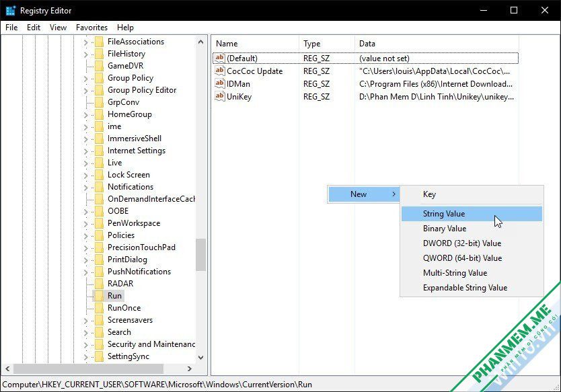Click the GrpConv folder icon
The width and height of the screenshot is (561, 392).
[x=99, y=102]
